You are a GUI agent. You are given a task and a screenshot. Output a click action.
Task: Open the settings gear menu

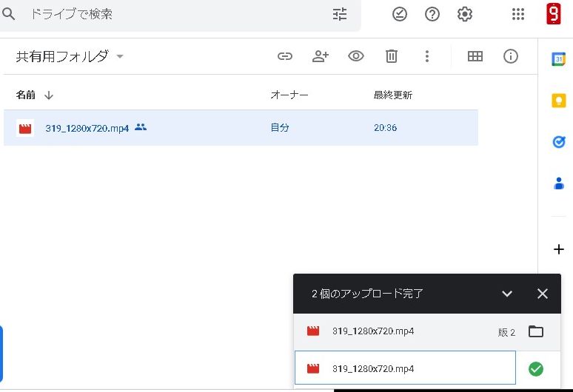[x=465, y=14]
